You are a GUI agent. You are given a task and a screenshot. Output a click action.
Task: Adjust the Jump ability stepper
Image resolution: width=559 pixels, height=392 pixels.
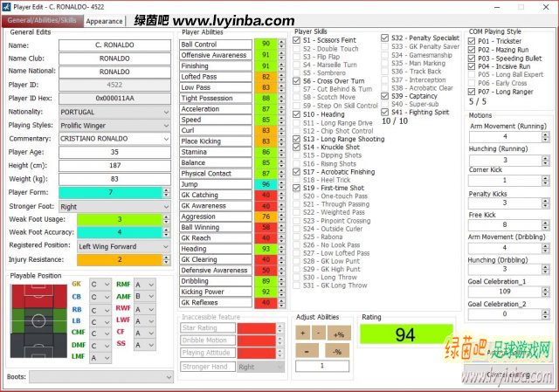(281, 184)
